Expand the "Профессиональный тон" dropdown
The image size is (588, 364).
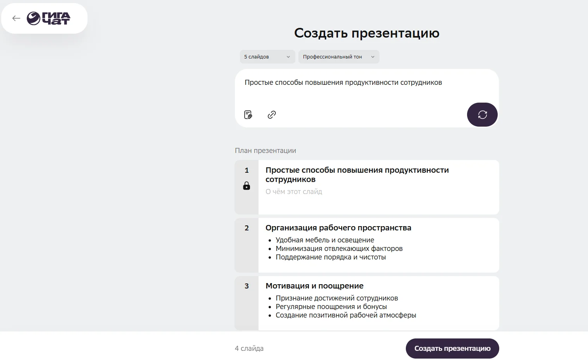point(338,57)
